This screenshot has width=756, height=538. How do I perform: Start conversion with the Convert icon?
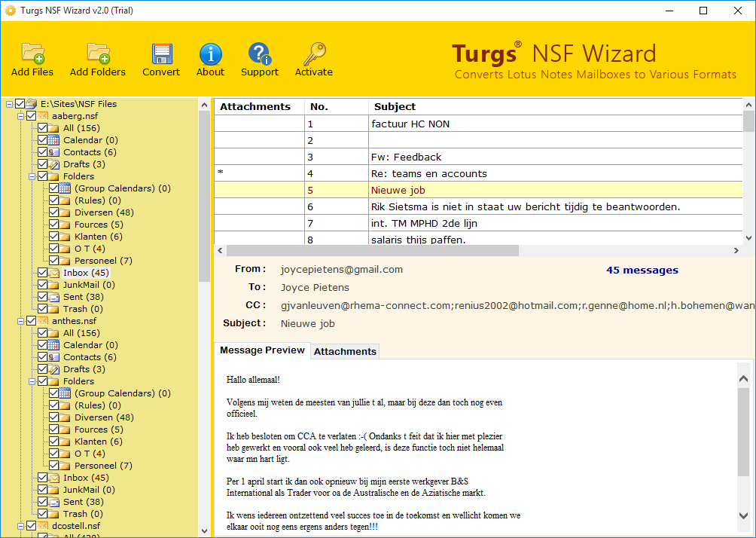coord(162,53)
